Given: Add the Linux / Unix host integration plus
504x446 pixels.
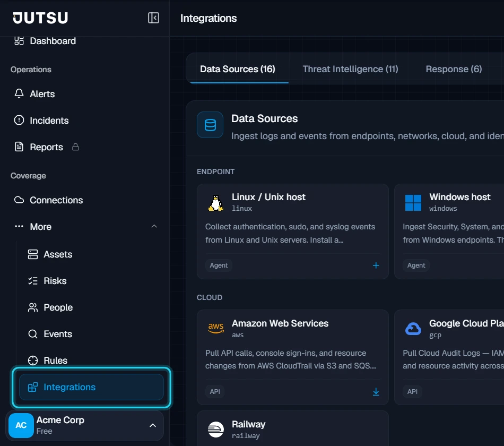Looking at the screenshot, I should point(376,265).
